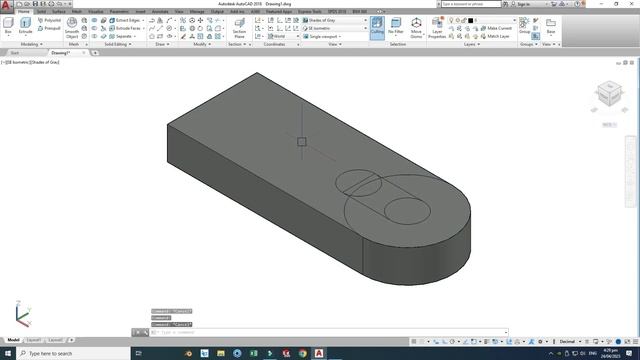Click the keyword search box in title bar
Image resolution: width=640 pixels, height=360 pixels.
pos(471,4)
